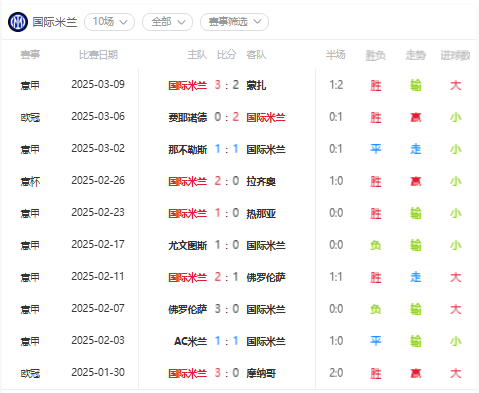Click the 进球数 column header

455,55
